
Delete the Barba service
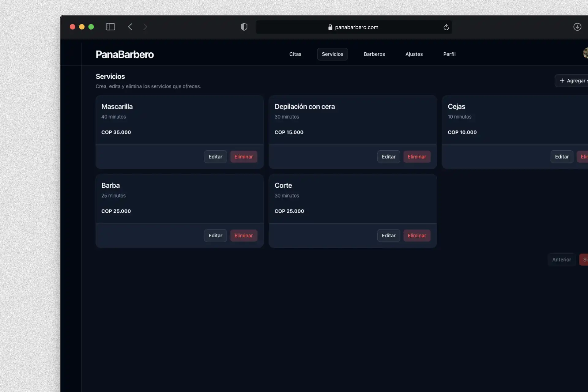coord(243,236)
